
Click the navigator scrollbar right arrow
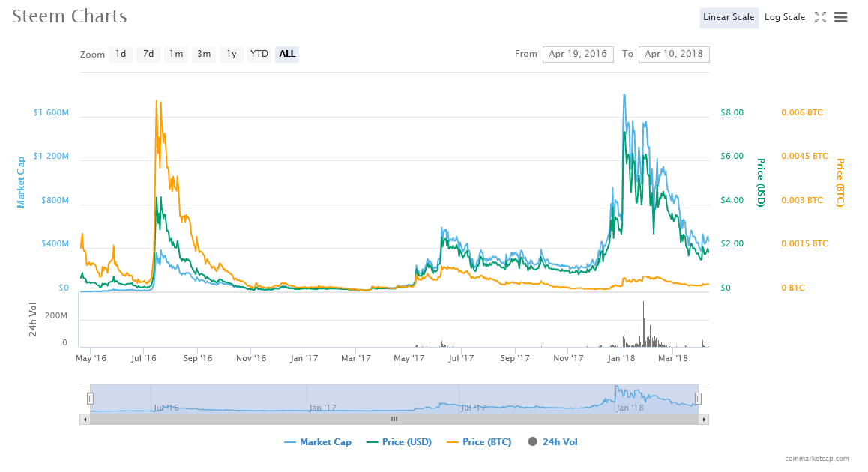tap(704, 420)
